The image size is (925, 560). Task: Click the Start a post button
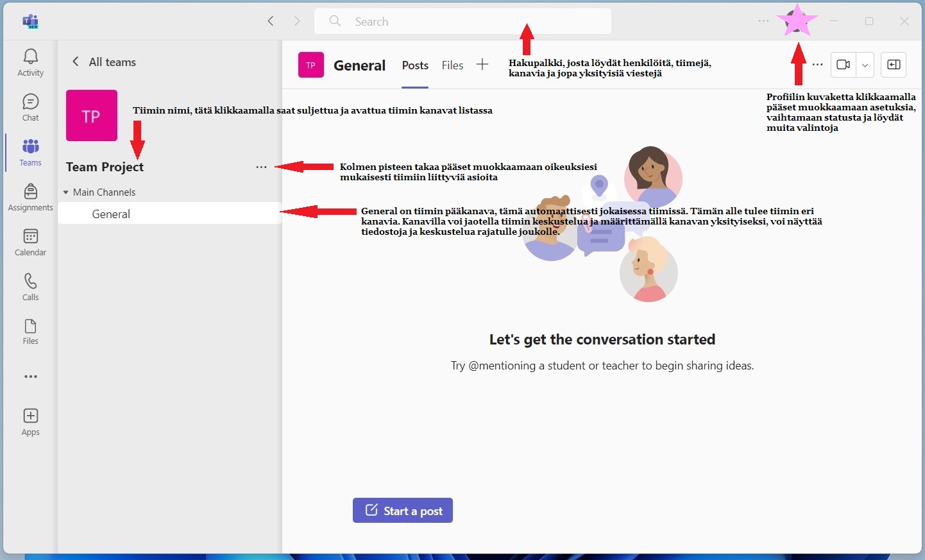403,511
